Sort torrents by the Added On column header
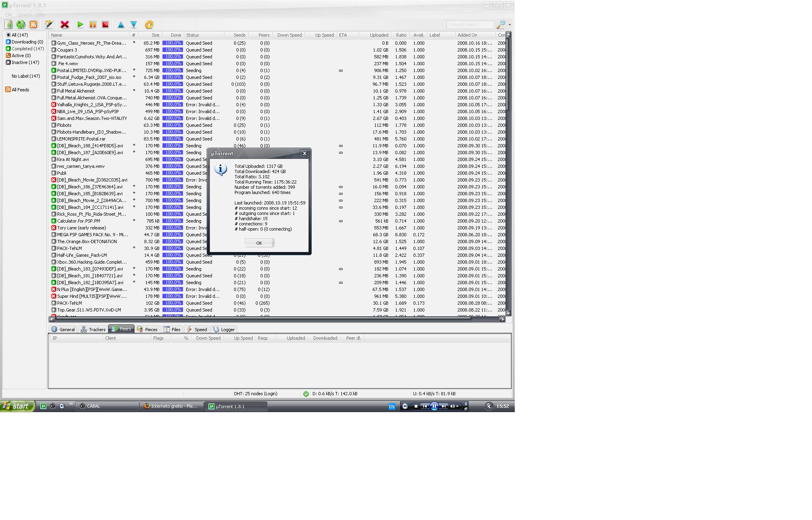This screenshot has height=520, width=812. click(x=475, y=35)
